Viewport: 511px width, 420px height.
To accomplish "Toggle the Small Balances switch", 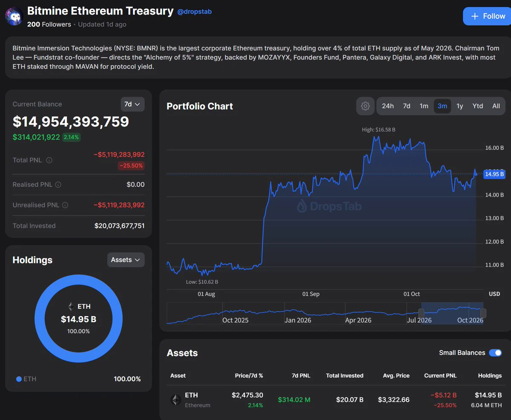I will tap(495, 353).
